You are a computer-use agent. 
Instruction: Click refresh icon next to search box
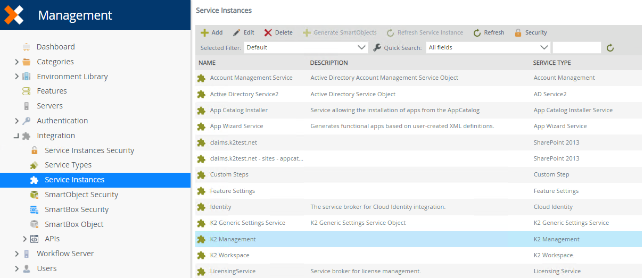pyautogui.click(x=610, y=48)
